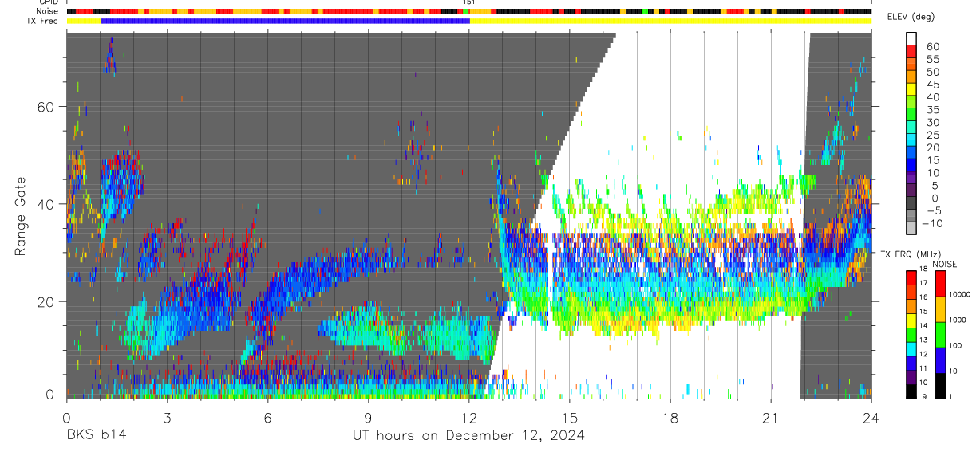Viewport: 980px width, 452px height.
Task: Click the 60 value in ELEV legend
Action: [931, 47]
